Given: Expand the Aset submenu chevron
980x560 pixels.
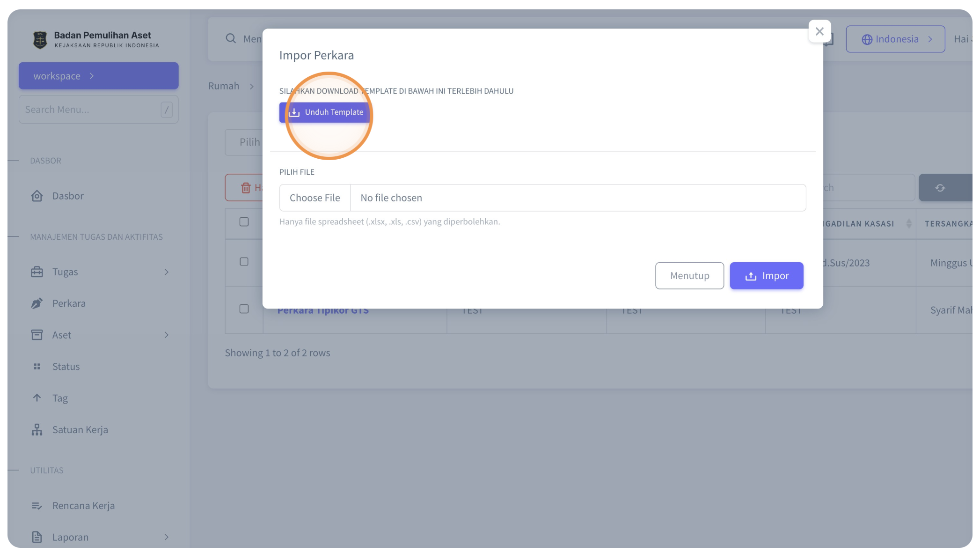Looking at the screenshot, I should pyautogui.click(x=167, y=335).
